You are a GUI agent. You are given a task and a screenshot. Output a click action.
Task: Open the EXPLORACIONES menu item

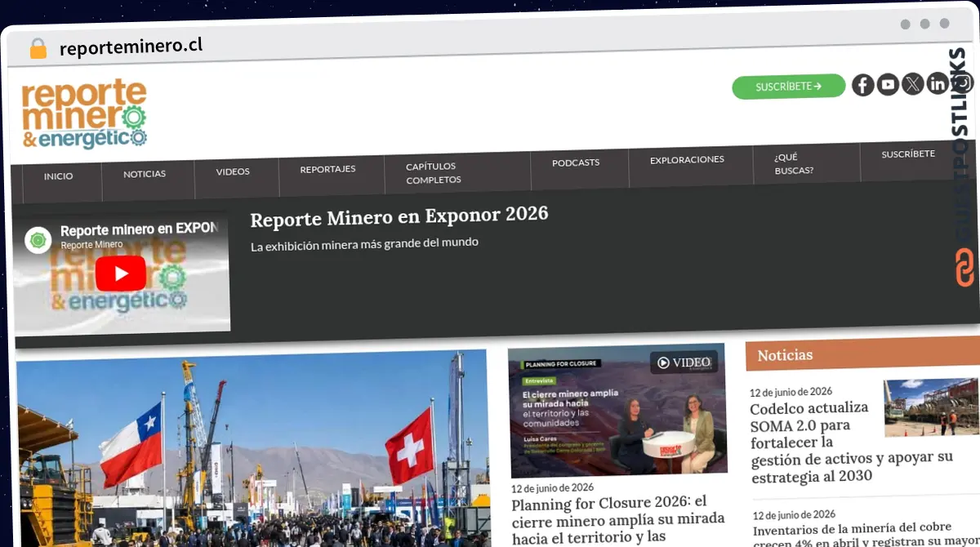687,159
